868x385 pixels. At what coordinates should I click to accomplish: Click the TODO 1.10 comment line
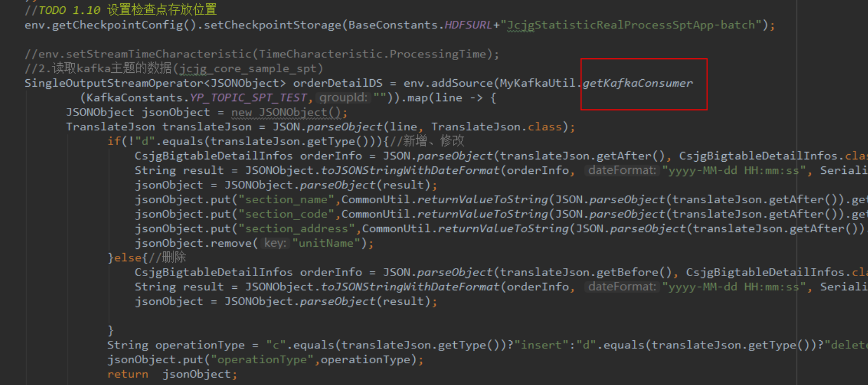pos(121,10)
